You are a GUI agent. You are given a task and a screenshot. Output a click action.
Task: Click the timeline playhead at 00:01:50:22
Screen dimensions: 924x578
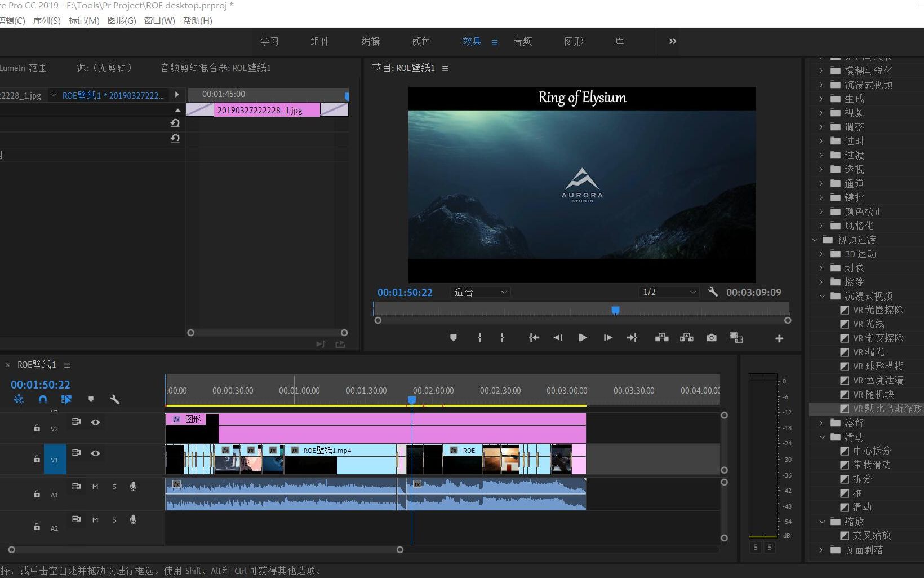click(412, 400)
